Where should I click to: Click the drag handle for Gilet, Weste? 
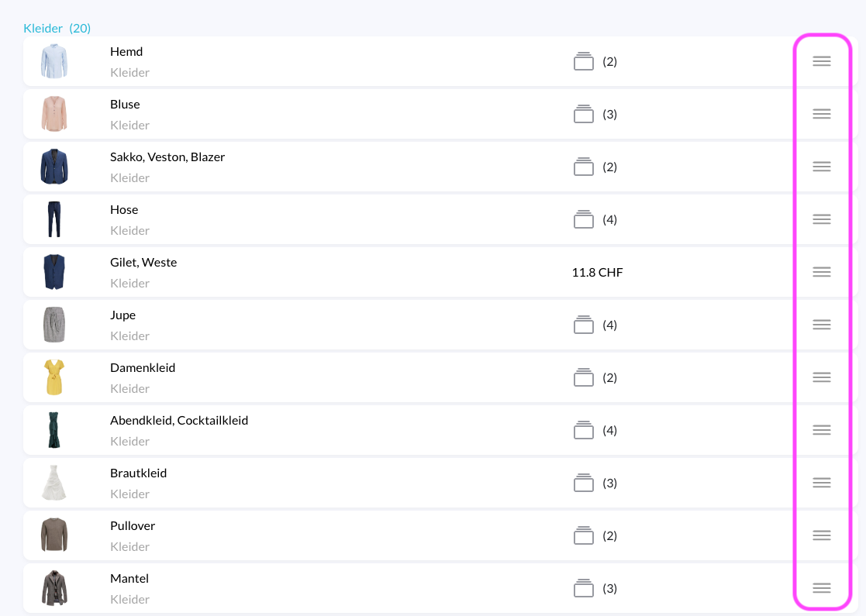pos(821,272)
